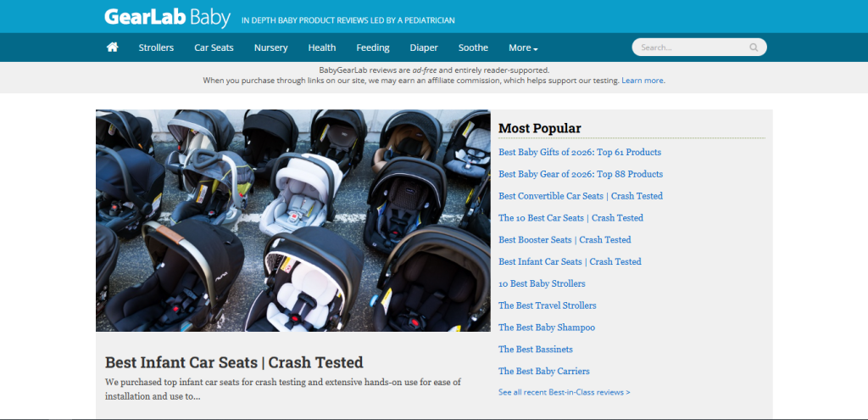View The Best Travel Strollers review
Screen dimensions: 868x420
[547, 305]
